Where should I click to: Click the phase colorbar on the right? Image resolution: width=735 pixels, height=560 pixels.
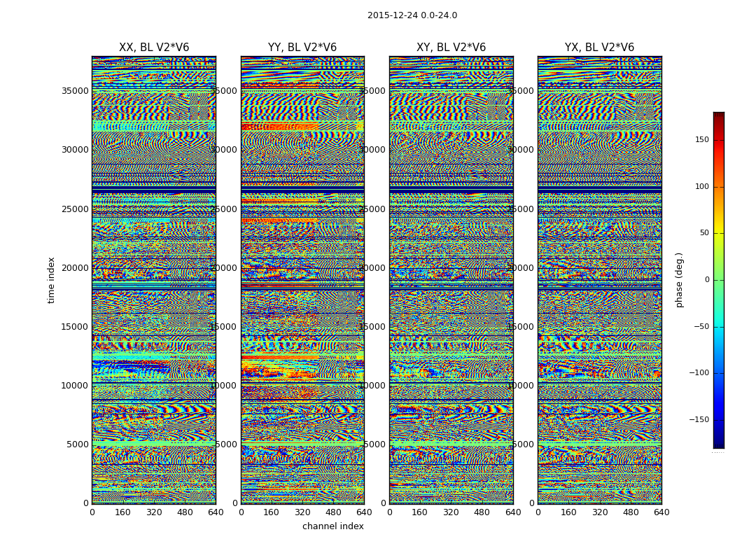(718, 280)
